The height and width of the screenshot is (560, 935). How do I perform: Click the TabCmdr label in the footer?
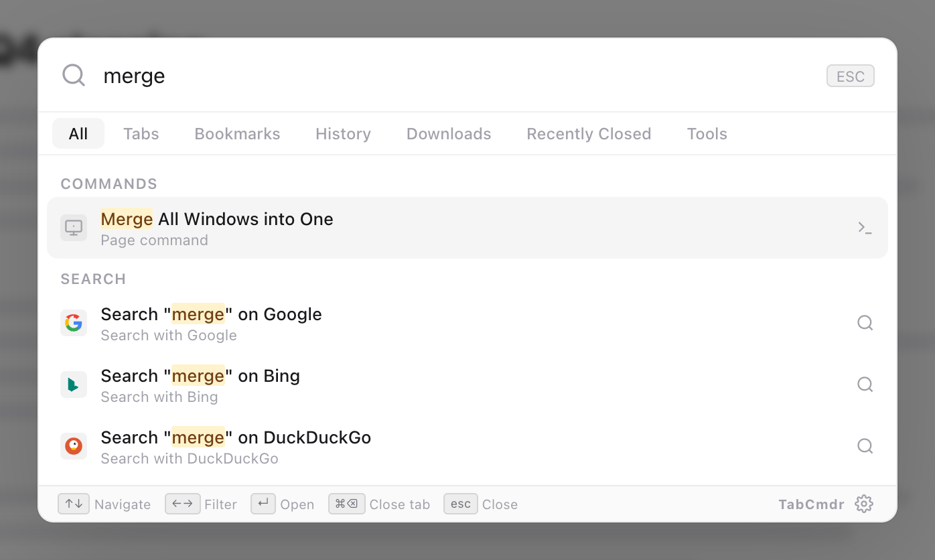coord(811,504)
